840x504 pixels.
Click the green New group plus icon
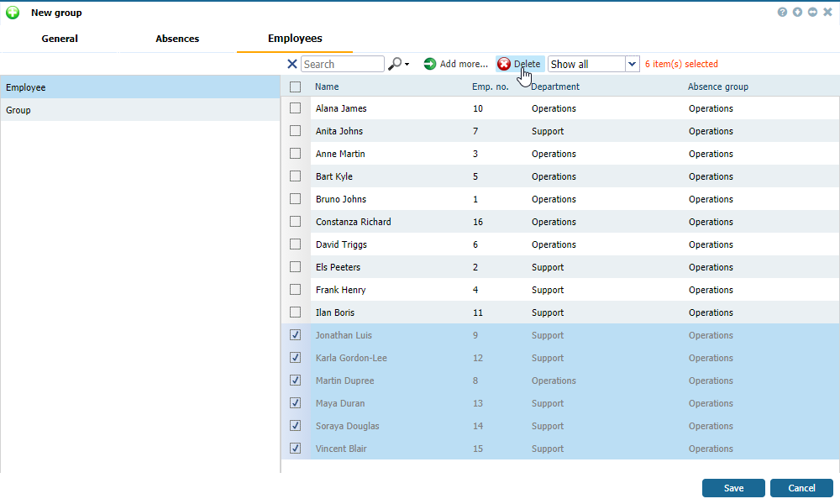click(x=13, y=13)
